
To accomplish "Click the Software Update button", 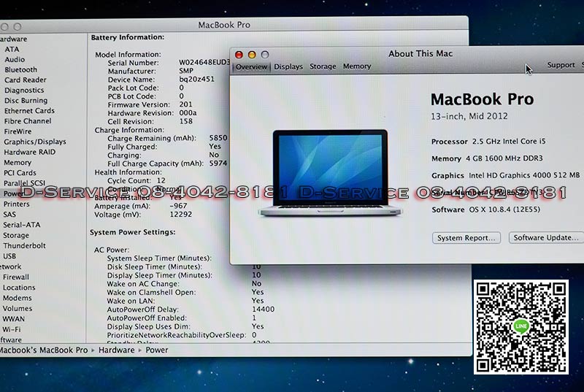I will [546, 237].
